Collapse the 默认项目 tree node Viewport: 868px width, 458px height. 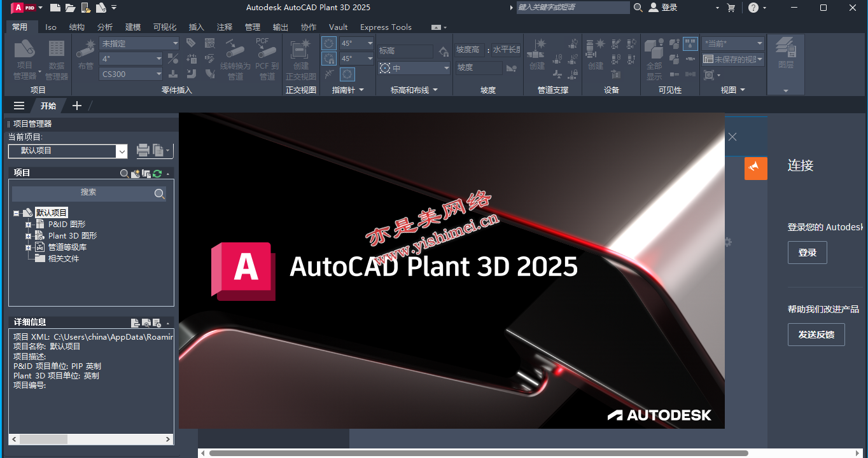[x=17, y=213]
